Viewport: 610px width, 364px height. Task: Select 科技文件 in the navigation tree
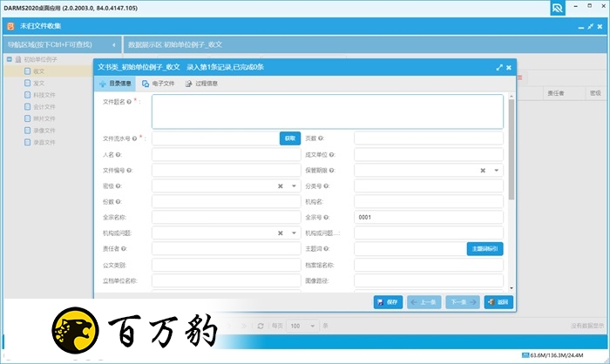click(44, 95)
